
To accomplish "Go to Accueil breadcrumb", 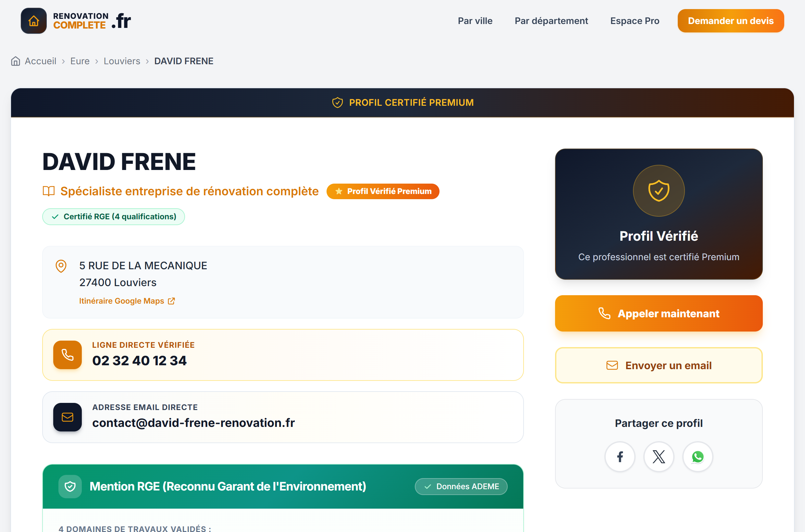I will pyautogui.click(x=40, y=61).
